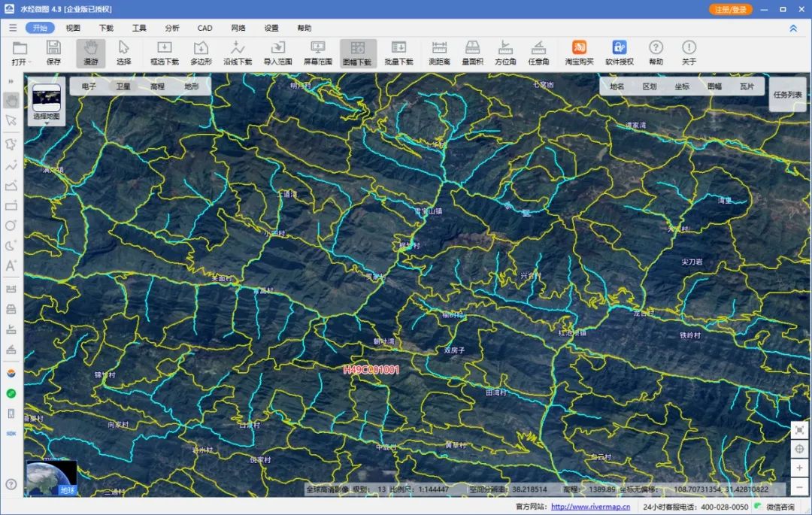
Task: Click 图幅下载 map sheet download
Action: [357, 53]
